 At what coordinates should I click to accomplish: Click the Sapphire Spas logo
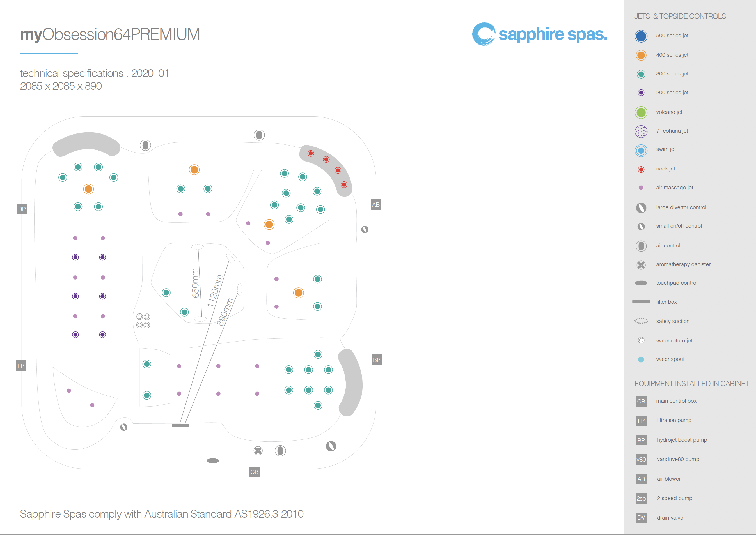pyautogui.click(x=539, y=34)
